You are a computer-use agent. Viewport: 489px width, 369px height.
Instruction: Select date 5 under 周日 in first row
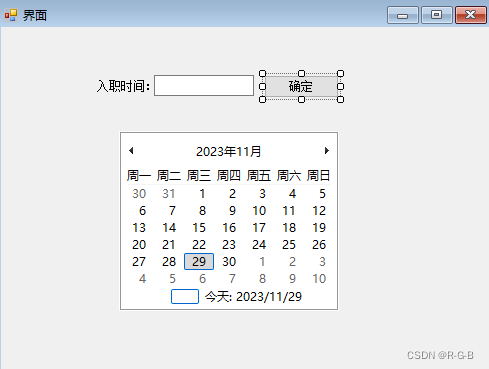pyautogui.click(x=322, y=194)
